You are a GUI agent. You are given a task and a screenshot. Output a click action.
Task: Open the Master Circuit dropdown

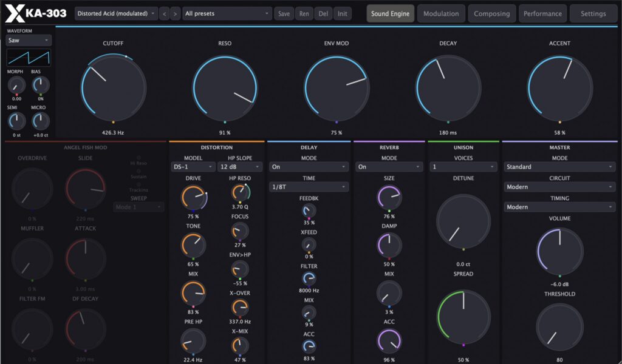[559, 187]
